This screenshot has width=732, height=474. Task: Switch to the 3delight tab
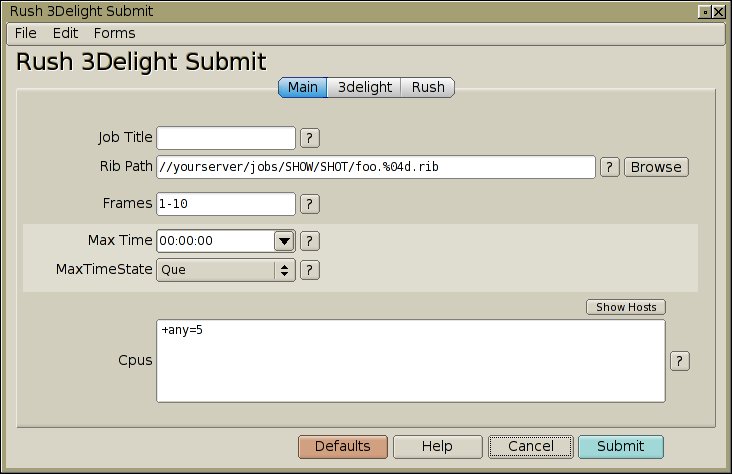coord(364,87)
